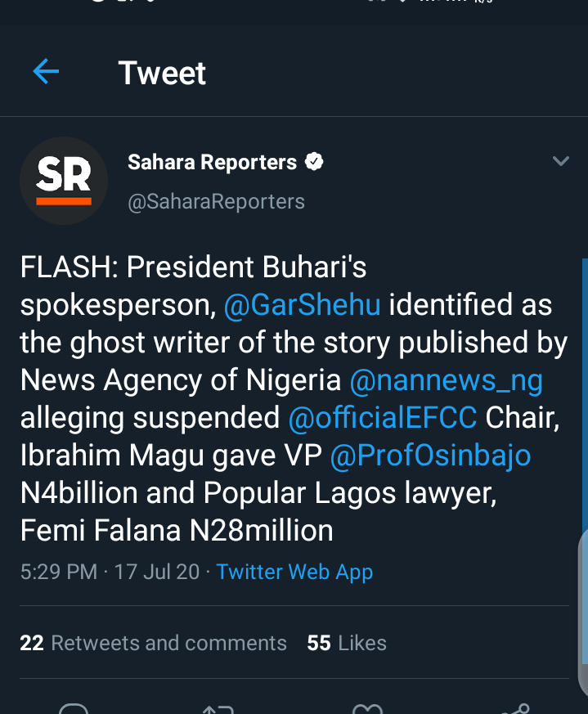Retweet this Sahara Reporters tweet
The image size is (588, 714).
218,708
